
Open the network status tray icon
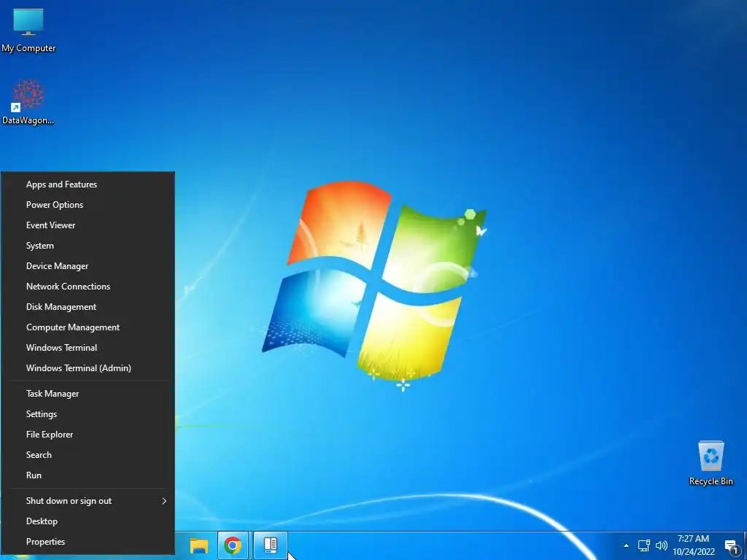(643, 545)
